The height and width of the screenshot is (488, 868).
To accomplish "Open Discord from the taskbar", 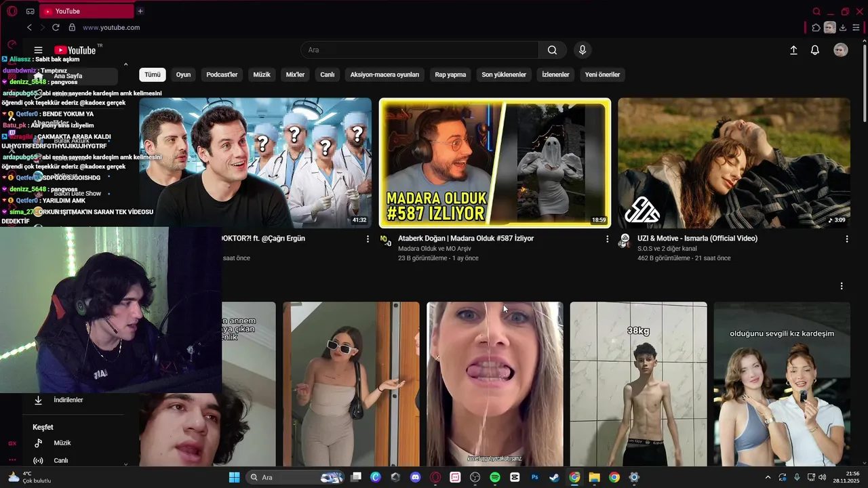I will 416,477.
